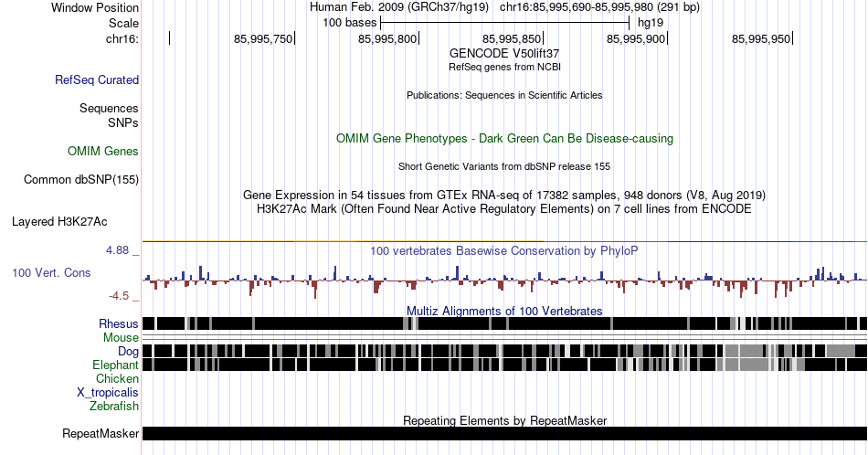Select the RepeatMasker track label
This screenshot has height=455, width=868.
[101, 433]
